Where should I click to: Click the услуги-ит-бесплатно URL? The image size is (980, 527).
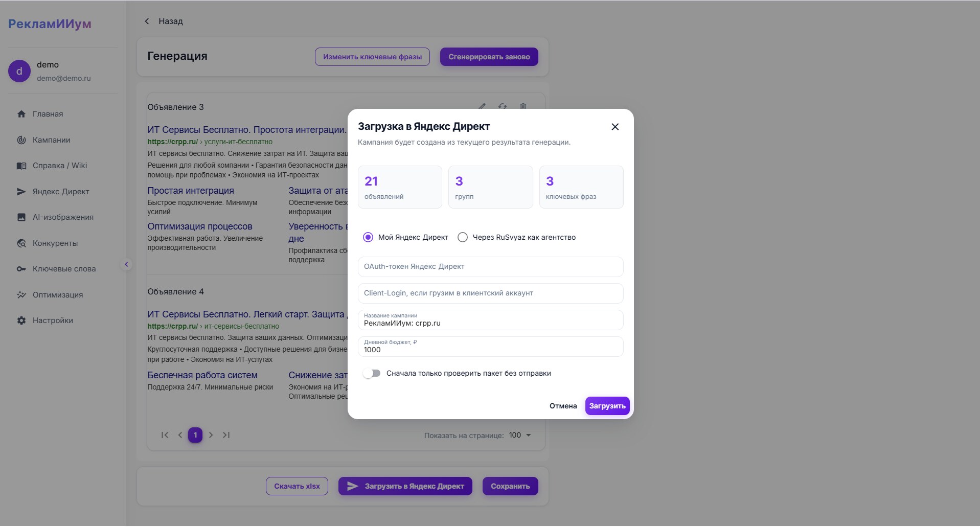pos(238,142)
